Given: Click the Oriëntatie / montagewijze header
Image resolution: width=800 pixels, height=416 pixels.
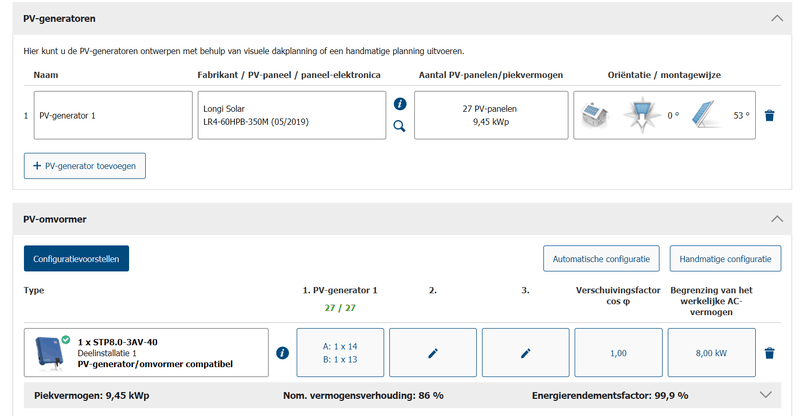Looking at the screenshot, I should (x=664, y=75).
